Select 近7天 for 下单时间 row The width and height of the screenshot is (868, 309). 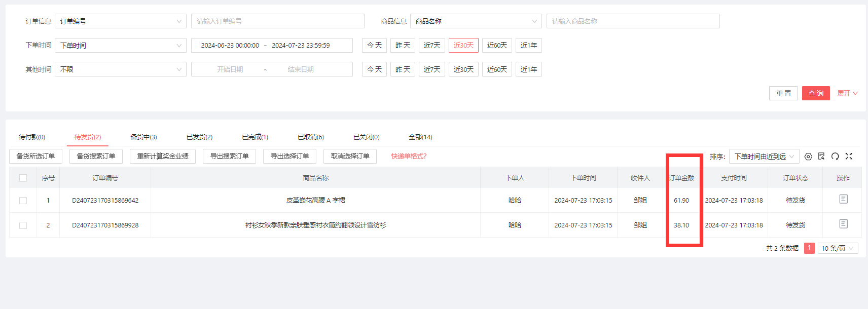[431, 45]
